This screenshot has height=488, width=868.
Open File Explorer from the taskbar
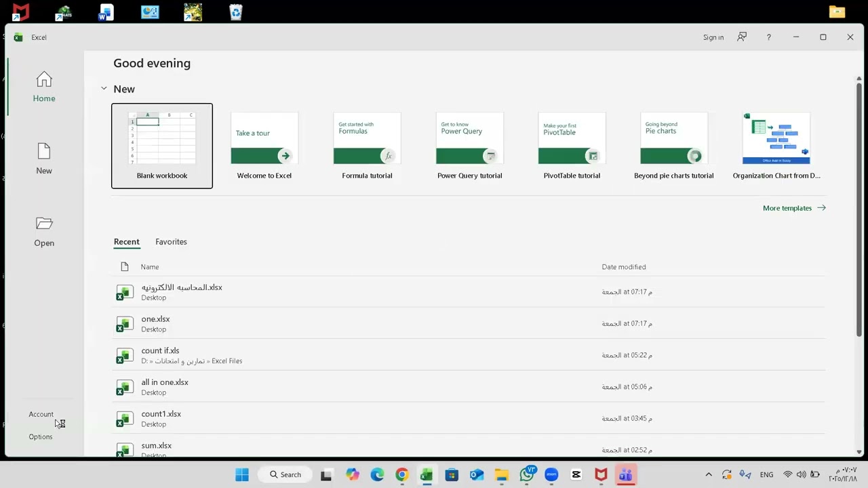[x=501, y=474]
